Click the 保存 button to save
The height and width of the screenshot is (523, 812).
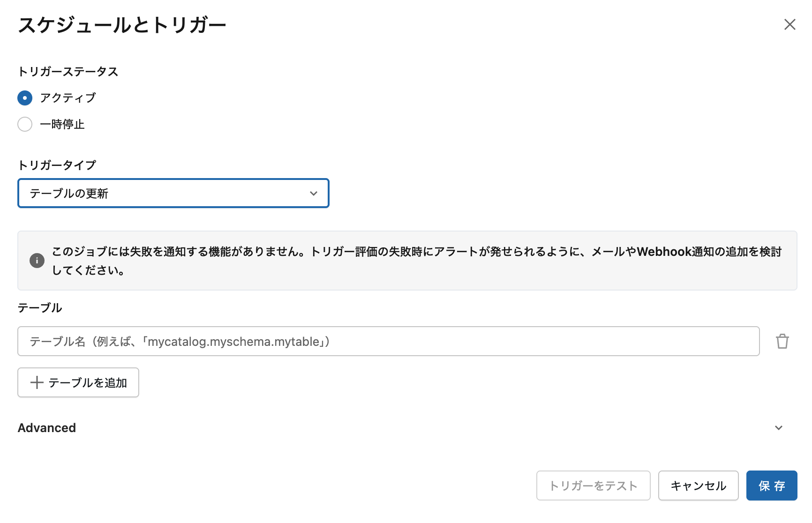click(x=772, y=486)
